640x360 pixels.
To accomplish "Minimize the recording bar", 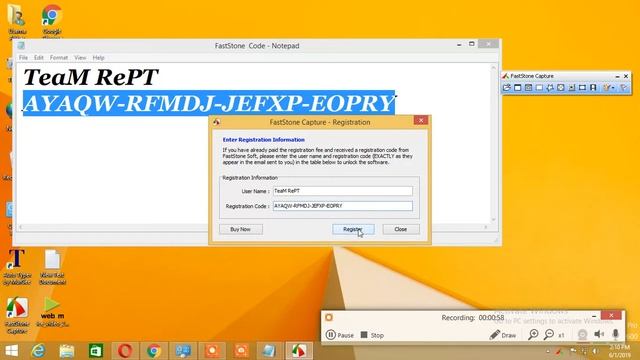I will click(x=594, y=316).
